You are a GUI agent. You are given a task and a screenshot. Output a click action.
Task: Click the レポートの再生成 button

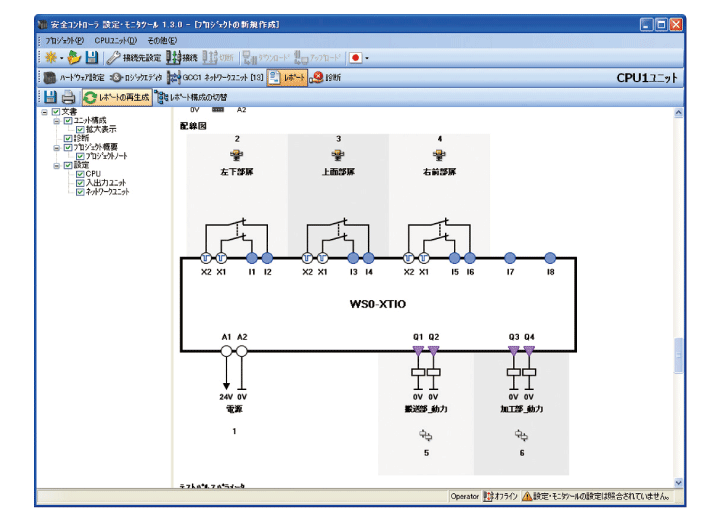tap(116, 97)
